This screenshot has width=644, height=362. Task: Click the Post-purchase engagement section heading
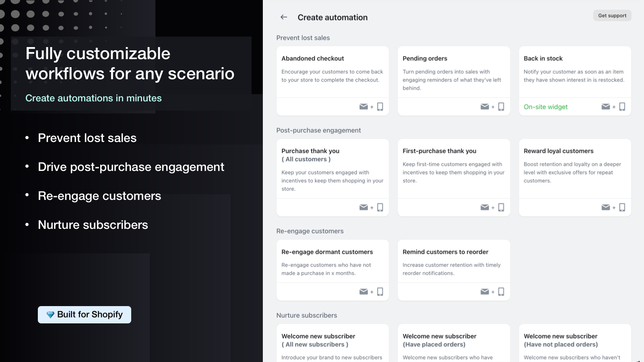click(318, 130)
